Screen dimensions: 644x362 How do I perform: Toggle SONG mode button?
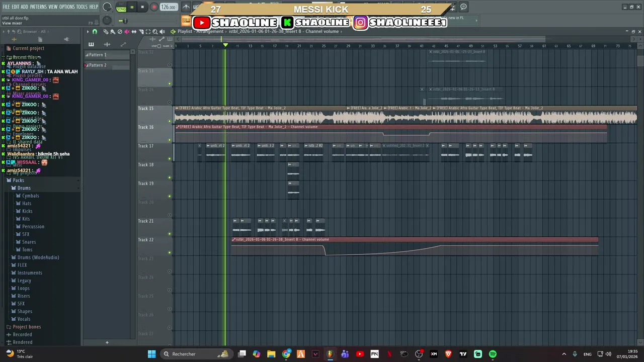tap(121, 9)
